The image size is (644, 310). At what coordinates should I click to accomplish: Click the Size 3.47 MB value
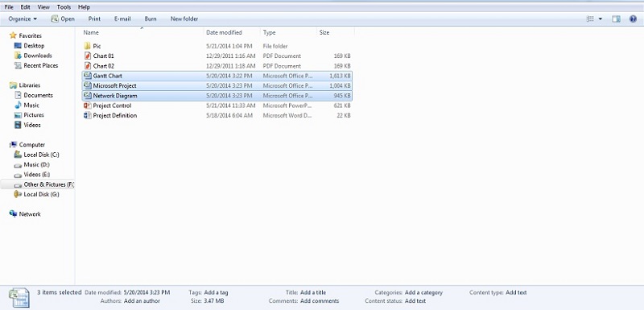[x=213, y=301]
